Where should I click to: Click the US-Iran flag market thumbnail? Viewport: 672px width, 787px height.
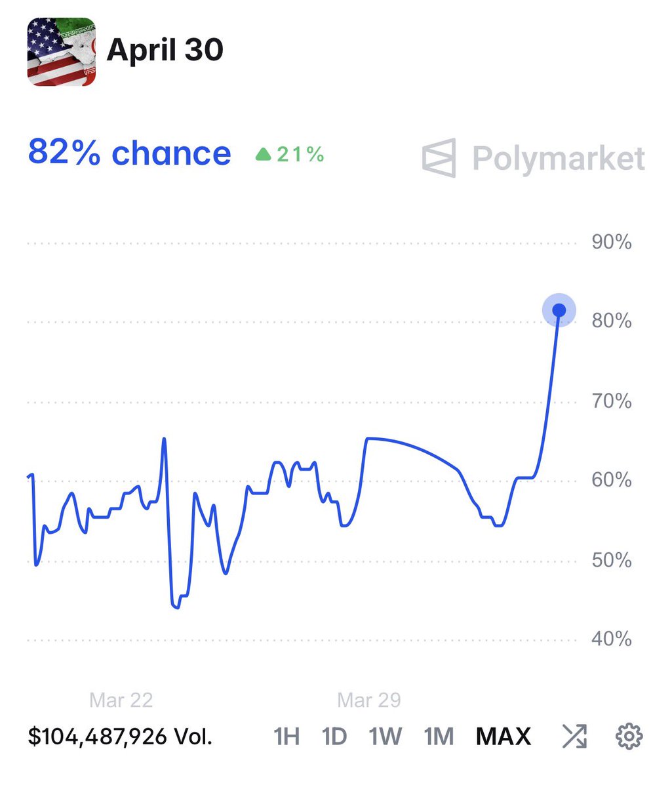(62, 52)
